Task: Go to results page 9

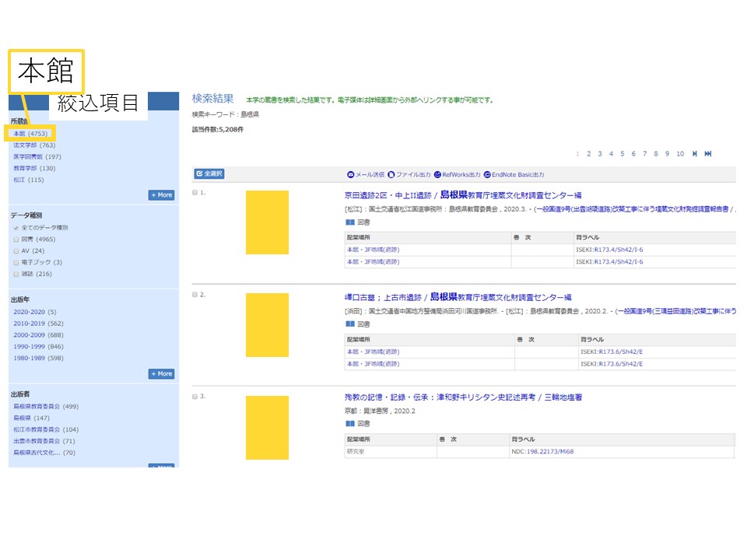Action: (x=667, y=154)
